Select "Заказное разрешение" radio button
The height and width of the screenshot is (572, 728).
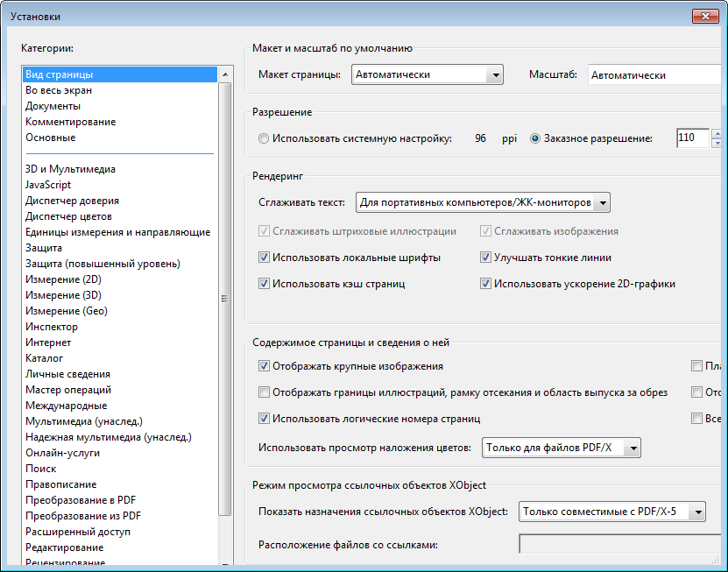click(535, 138)
